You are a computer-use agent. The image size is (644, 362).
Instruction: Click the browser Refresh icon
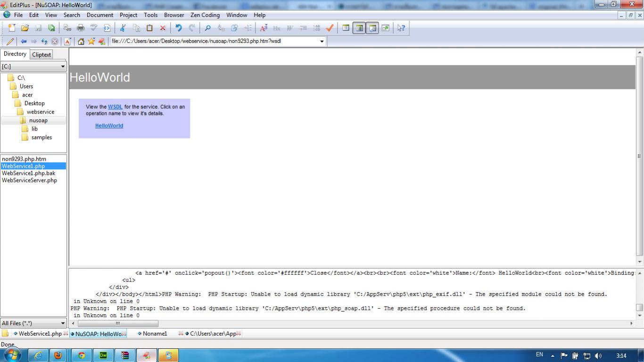[x=44, y=41]
